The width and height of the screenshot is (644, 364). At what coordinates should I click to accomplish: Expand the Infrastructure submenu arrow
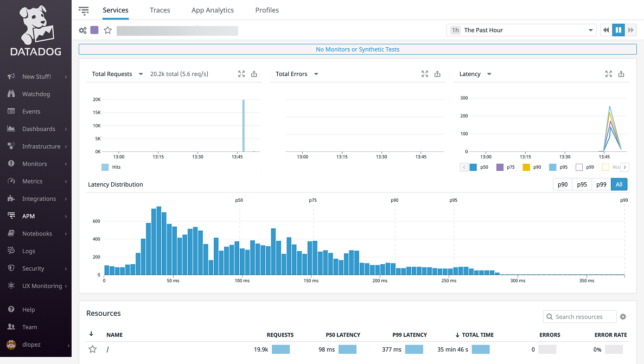coord(66,146)
